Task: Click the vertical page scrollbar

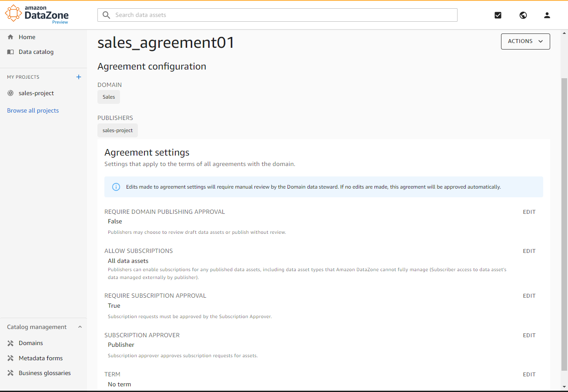Action: click(564, 224)
